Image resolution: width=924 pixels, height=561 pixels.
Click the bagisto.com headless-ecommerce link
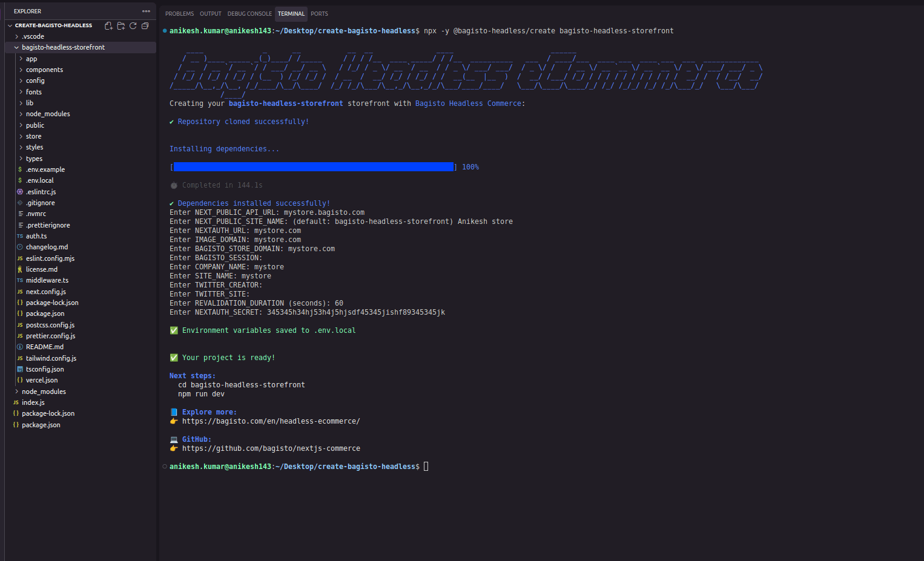click(x=271, y=421)
